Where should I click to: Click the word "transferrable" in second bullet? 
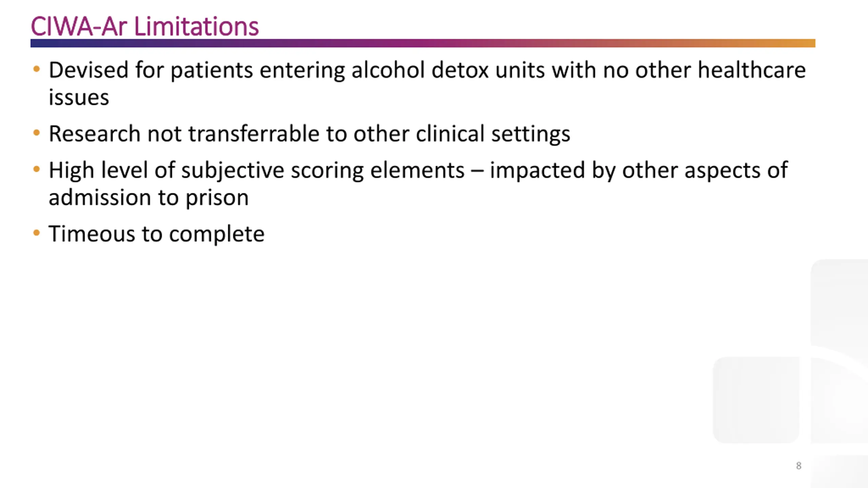[254, 134]
